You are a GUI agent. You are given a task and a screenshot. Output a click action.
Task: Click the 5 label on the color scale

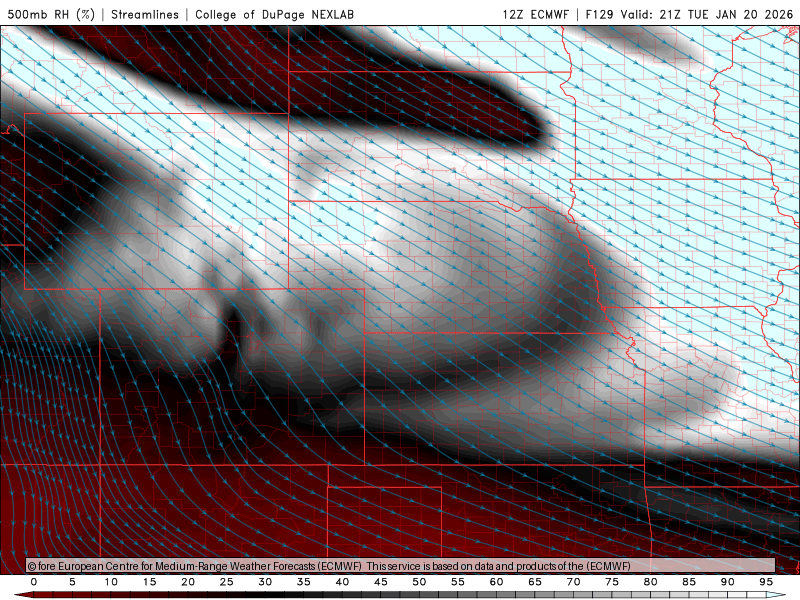coord(72,582)
